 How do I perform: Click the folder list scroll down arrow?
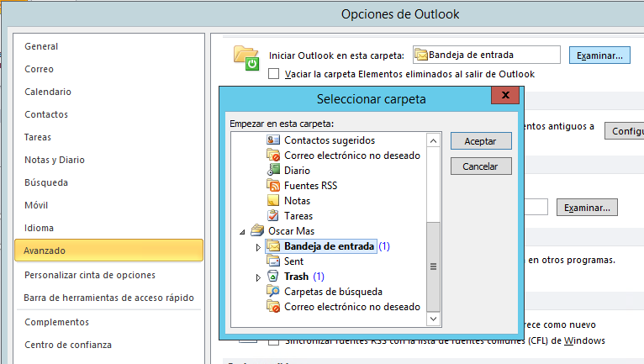click(433, 319)
